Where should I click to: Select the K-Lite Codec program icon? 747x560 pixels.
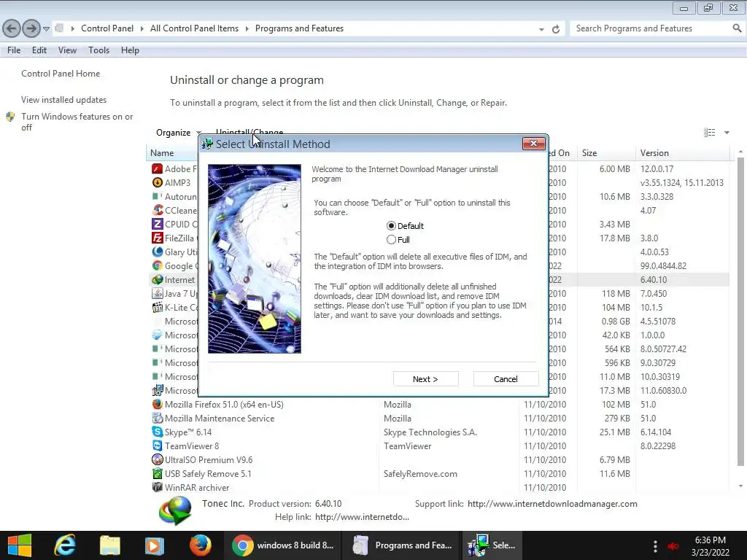[x=158, y=307]
